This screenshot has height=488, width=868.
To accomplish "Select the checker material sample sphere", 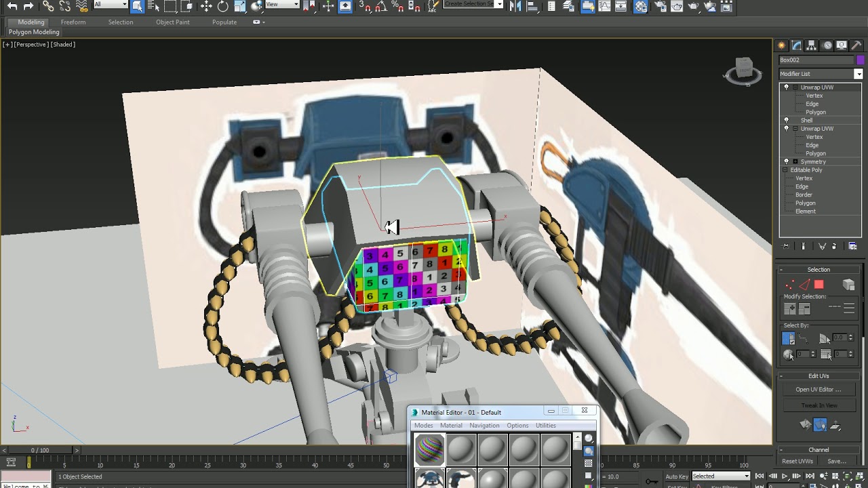I will coord(430,449).
